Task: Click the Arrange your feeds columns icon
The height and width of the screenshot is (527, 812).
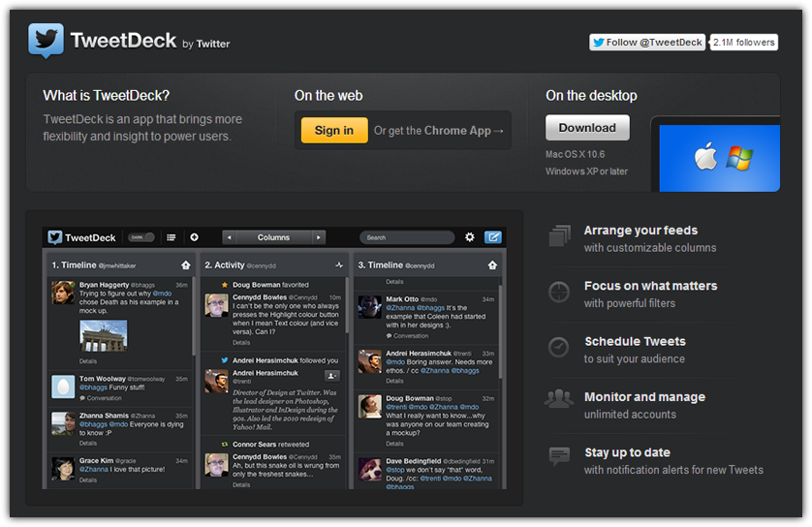Action: pos(560,235)
